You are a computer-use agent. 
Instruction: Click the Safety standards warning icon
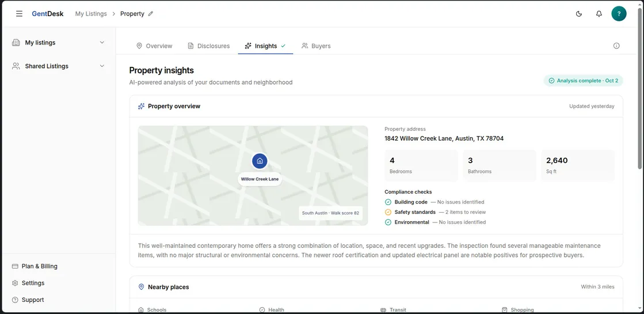(x=388, y=212)
